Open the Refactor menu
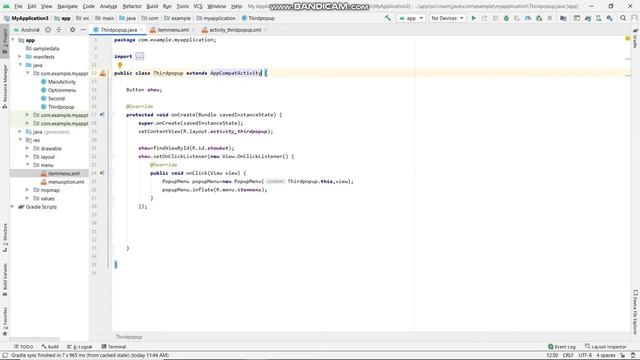This screenshot has width=640, height=360. coord(132,7)
